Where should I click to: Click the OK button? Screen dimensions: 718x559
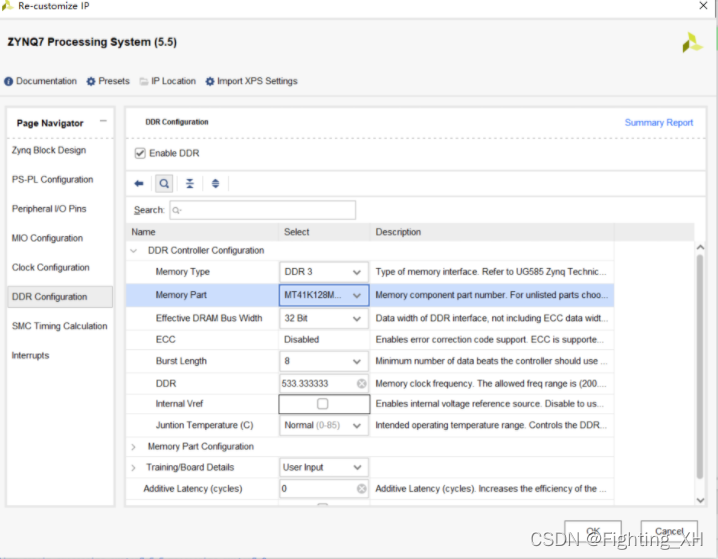pos(593,532)
